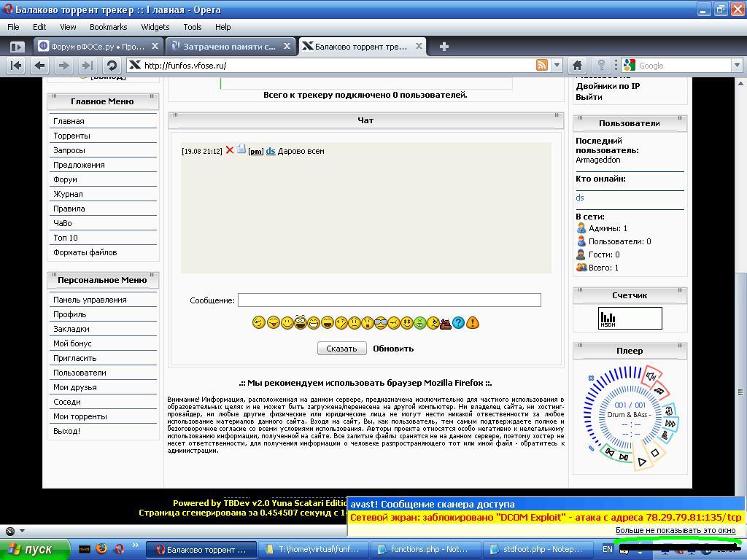Image resolution: width=747 pixels, height=560 pixels.
Task: Expand the address bar history dropdown
Action: tap(557, 66)
